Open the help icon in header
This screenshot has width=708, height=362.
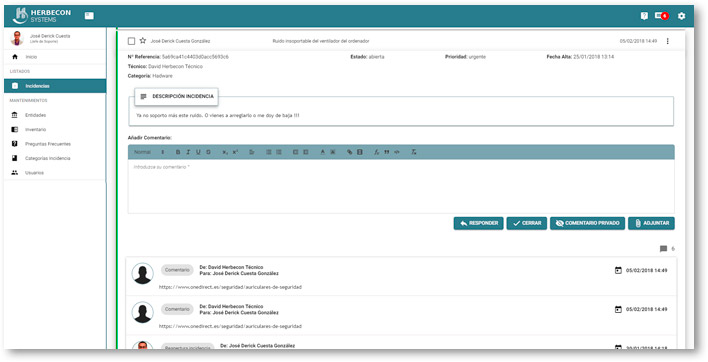pos(644,16)
